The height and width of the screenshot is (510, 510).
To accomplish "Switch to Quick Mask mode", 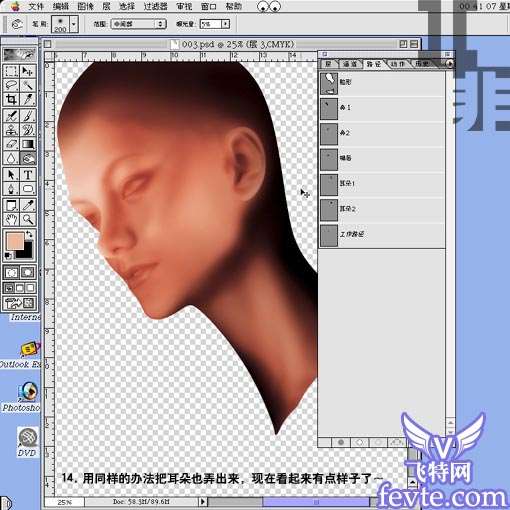I will (28, 273).
